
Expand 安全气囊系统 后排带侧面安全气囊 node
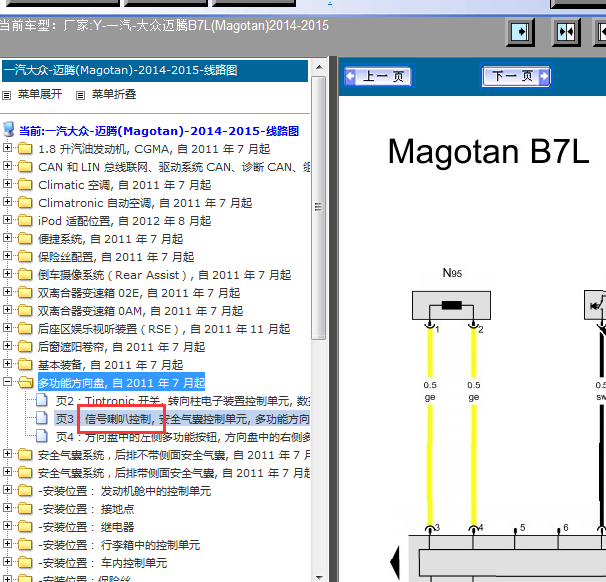click(x=7, y=472)
